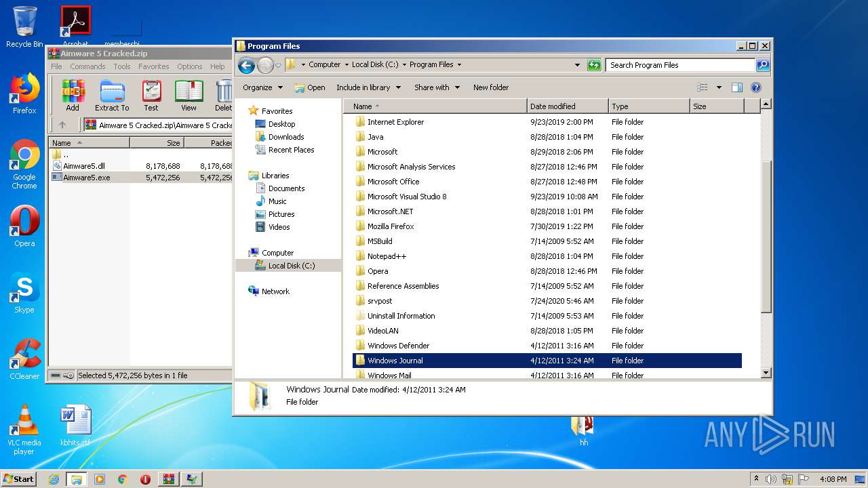Image resolution: width=868 pixels, height=488 pixels.
Task: Click the Test icon in WinRAR toolbar
Action: click(x=151, y=96)
